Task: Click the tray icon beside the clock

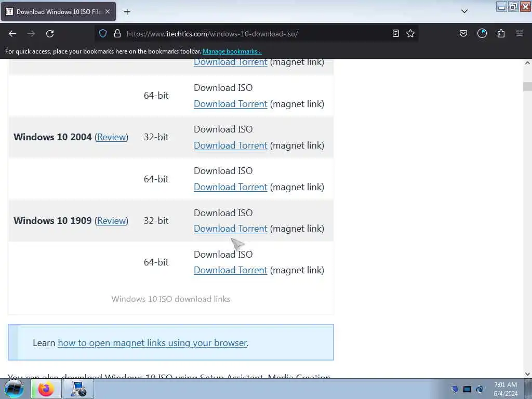Action: coord(480,389)
